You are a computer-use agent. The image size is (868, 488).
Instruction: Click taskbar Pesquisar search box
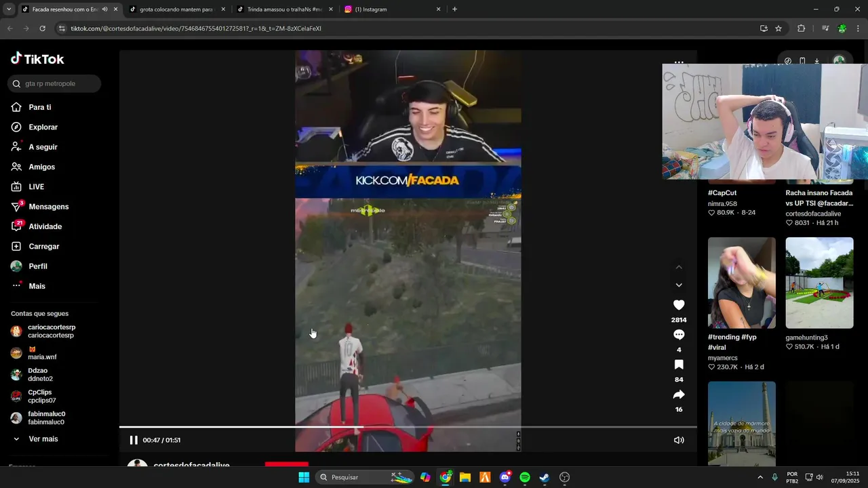(x=365, y=477)
